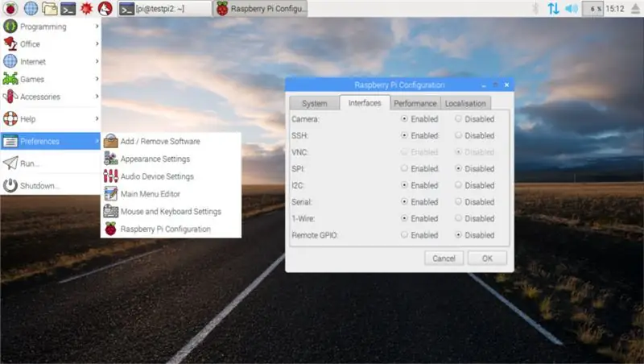Click the Programming menu icon

(x=10, y=27)
